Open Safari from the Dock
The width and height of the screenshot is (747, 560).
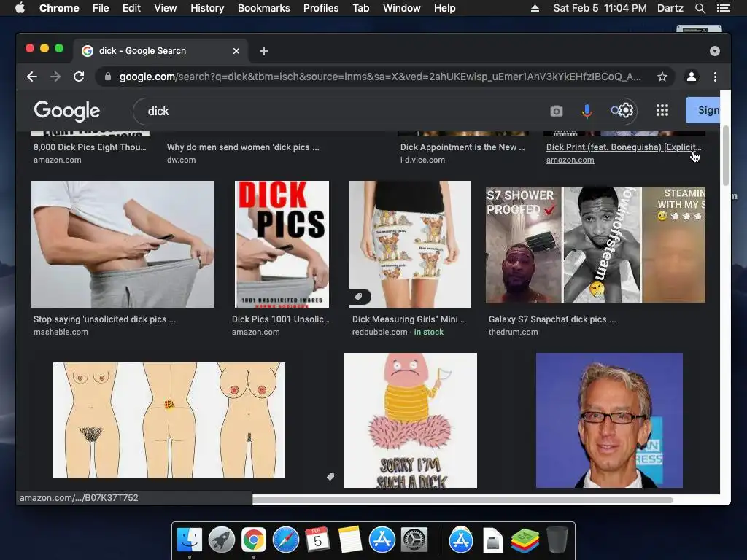click(x=285, y=540)
